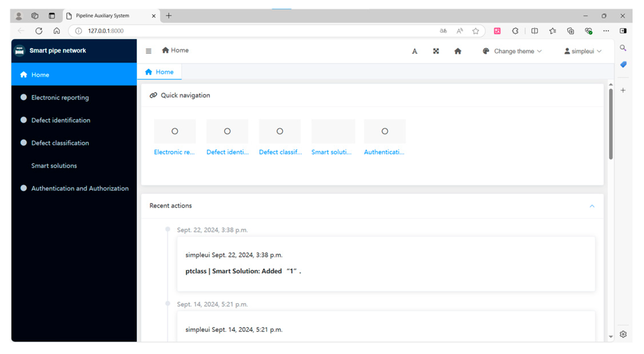The width and height of the screenshot is (644, 354).
Task: Click the font size A icon
Action: pos(414,51)
